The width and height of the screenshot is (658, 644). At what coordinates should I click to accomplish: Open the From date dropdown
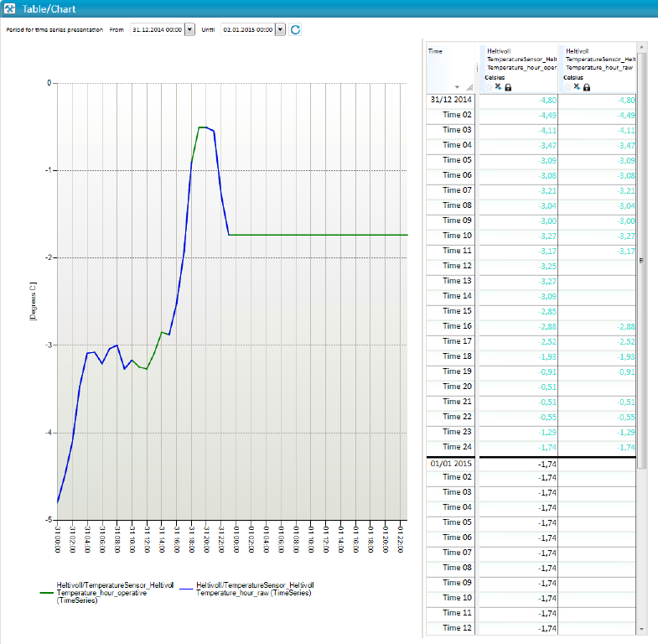point(189,29)
